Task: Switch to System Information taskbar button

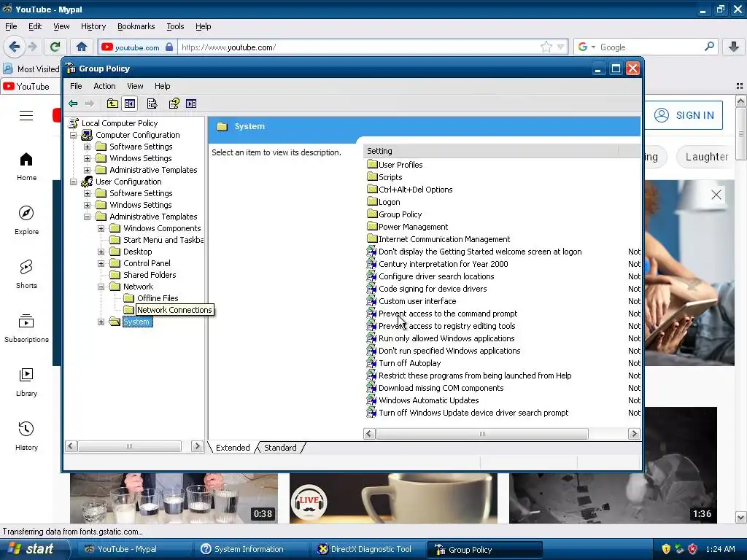Action: [x=248, y=549]
